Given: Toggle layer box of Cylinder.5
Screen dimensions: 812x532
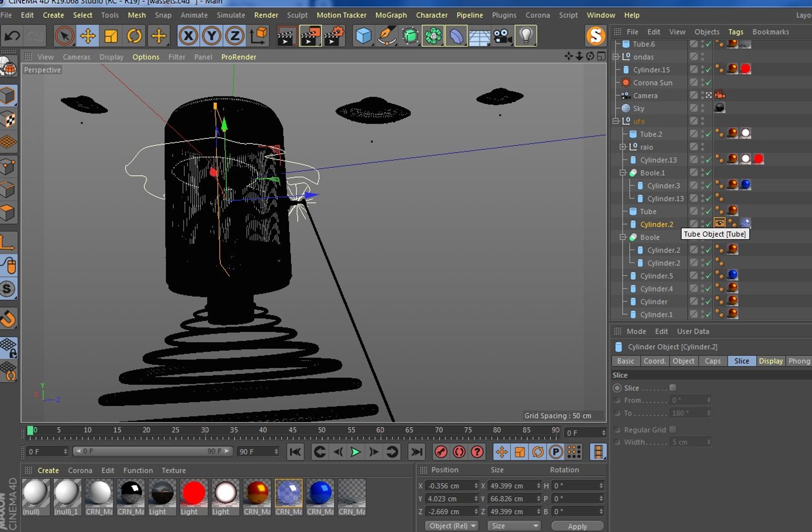Looking at the screenshot, I should point(694,276).
